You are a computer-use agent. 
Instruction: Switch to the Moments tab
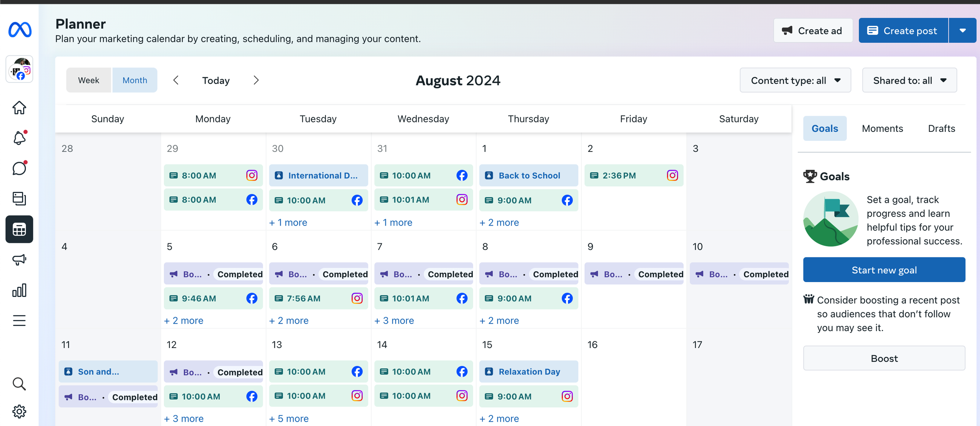[882, 129]
